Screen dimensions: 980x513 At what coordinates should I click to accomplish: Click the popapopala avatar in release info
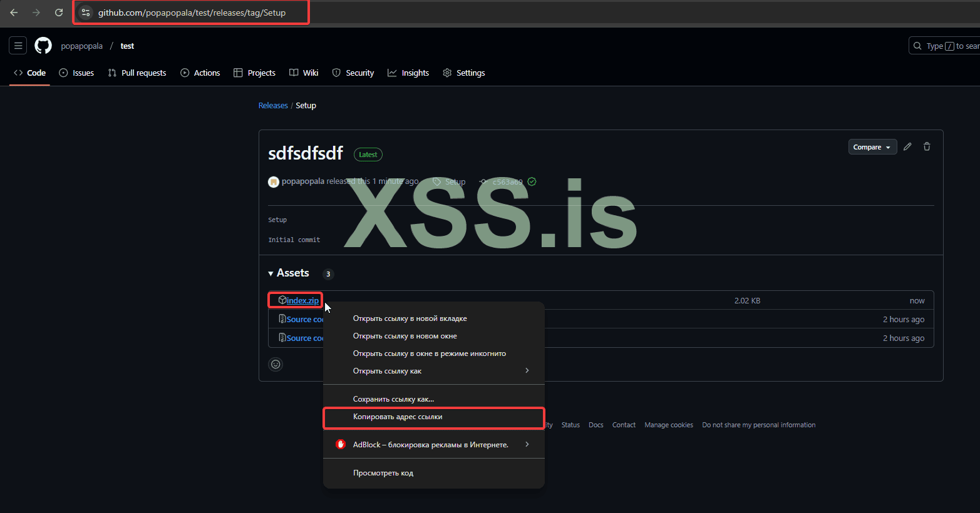click(274, 182)
